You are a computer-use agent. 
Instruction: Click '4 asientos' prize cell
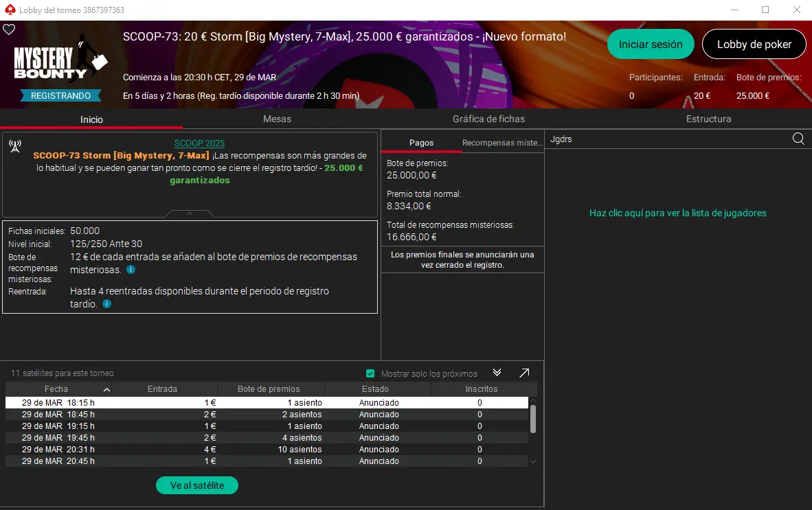coord(302,438)
